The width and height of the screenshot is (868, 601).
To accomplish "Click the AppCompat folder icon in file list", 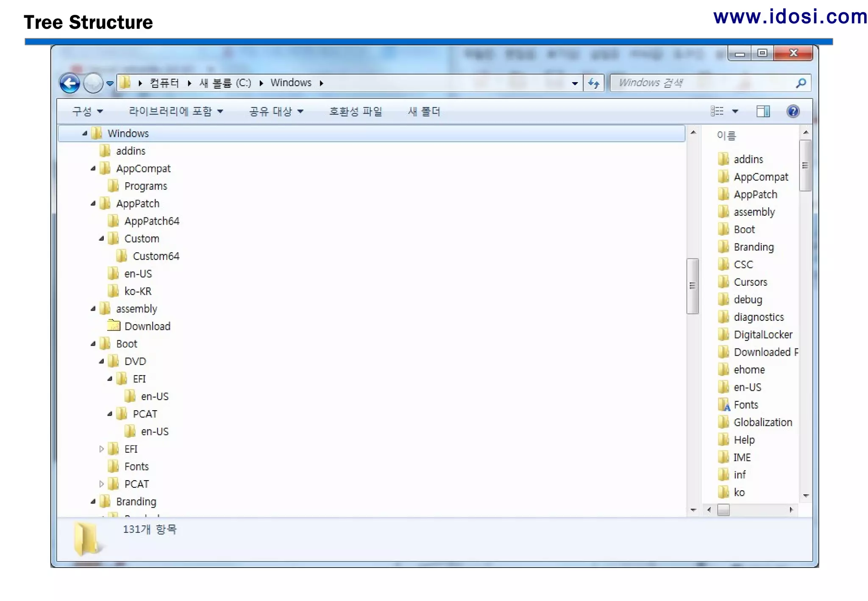I will (x=723, y=176).
